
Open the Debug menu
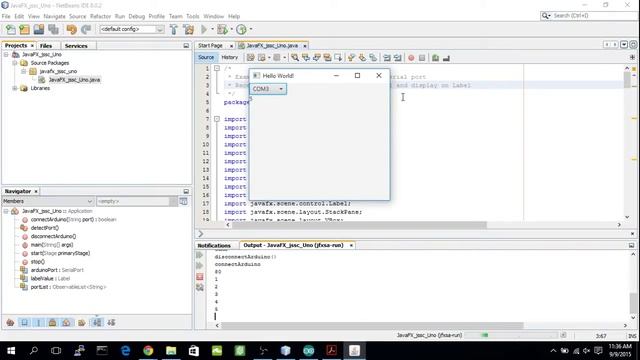(x=137, y=16)
